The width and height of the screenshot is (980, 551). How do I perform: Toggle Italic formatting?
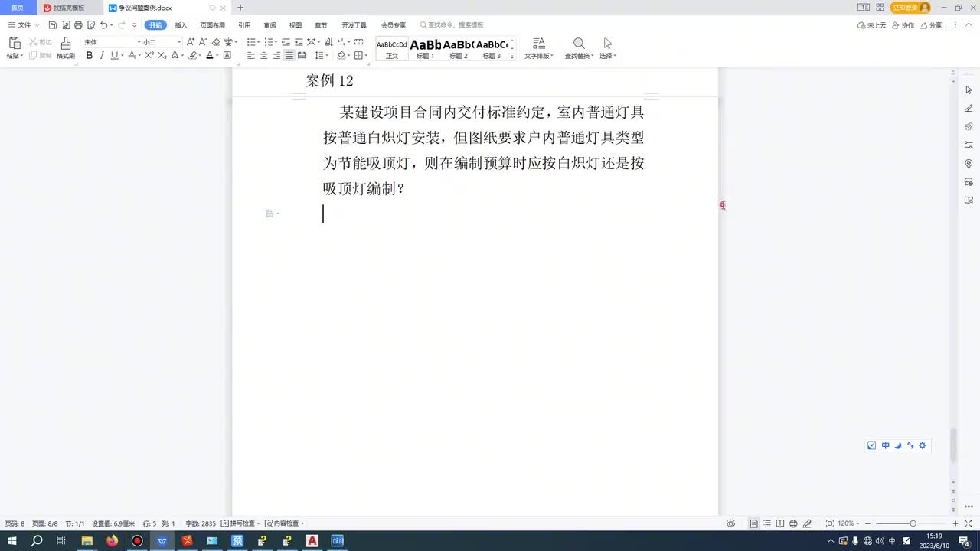[x=102, y=55]
